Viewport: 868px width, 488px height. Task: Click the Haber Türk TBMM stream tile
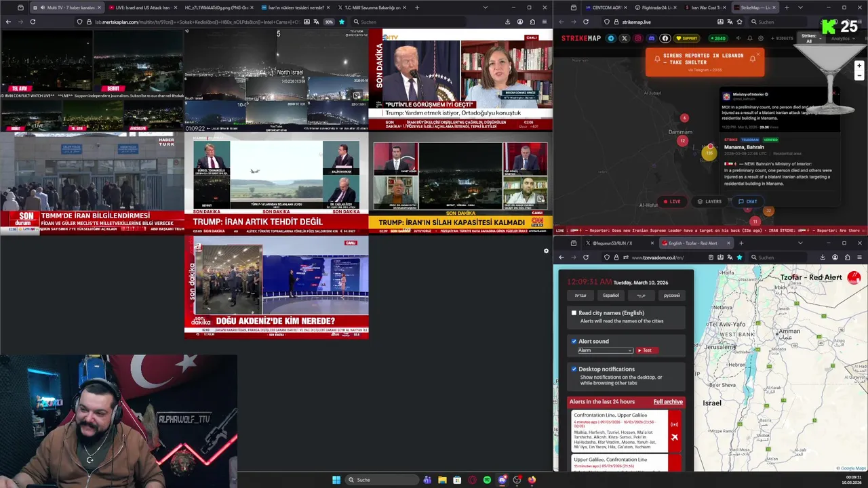92,183
